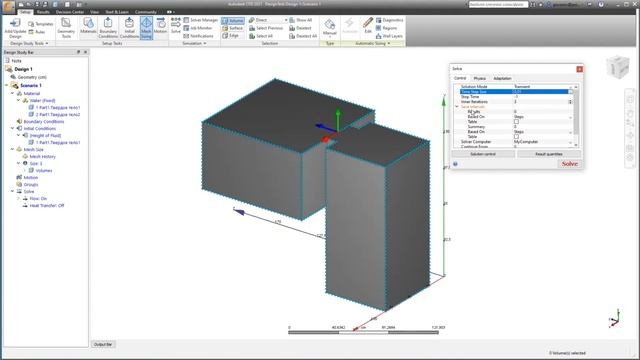Open the Solver Computer dropdown

571,142
